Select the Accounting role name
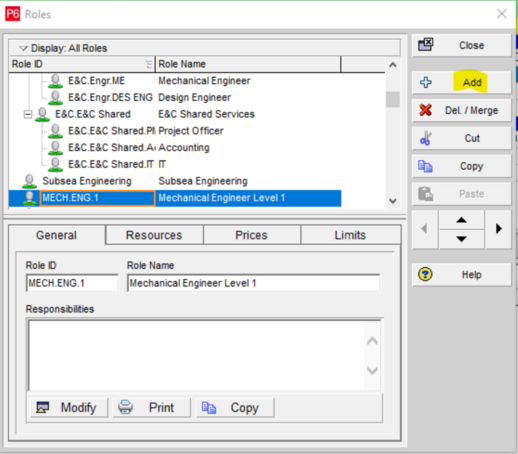518x454 pixels. [x=184, y=147]
